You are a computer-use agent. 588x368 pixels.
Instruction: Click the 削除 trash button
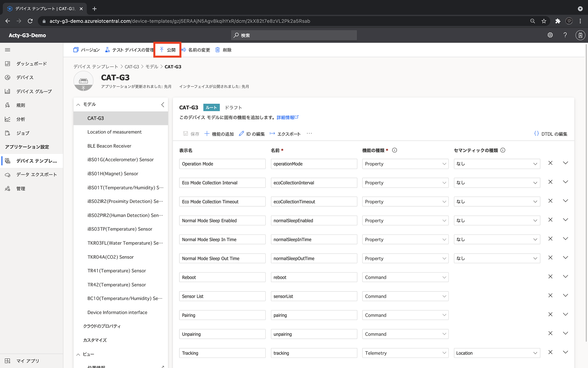pyautogui.click(x=223, y=50)
